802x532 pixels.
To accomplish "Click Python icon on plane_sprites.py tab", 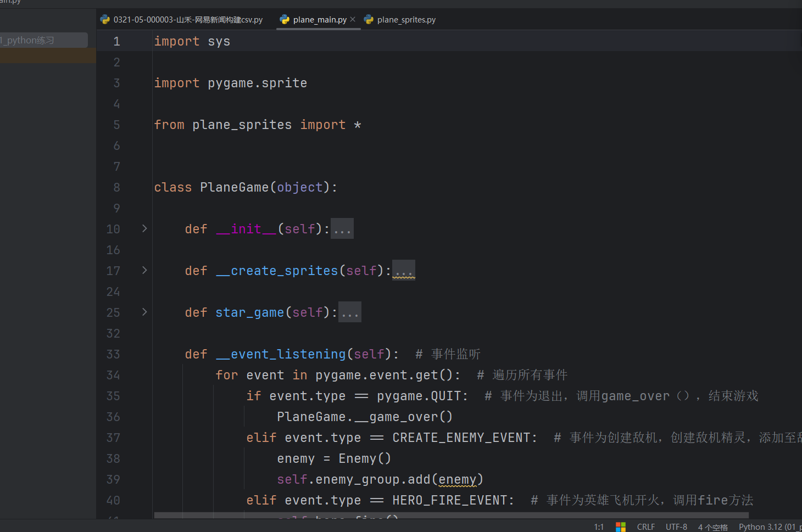I will pos(369,20).
